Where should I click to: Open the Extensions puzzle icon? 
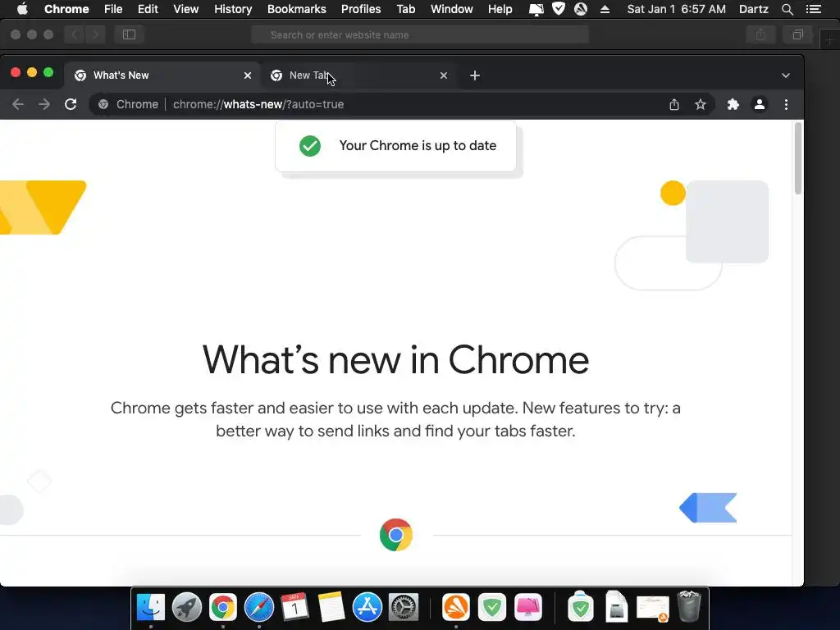pos(733,104)
